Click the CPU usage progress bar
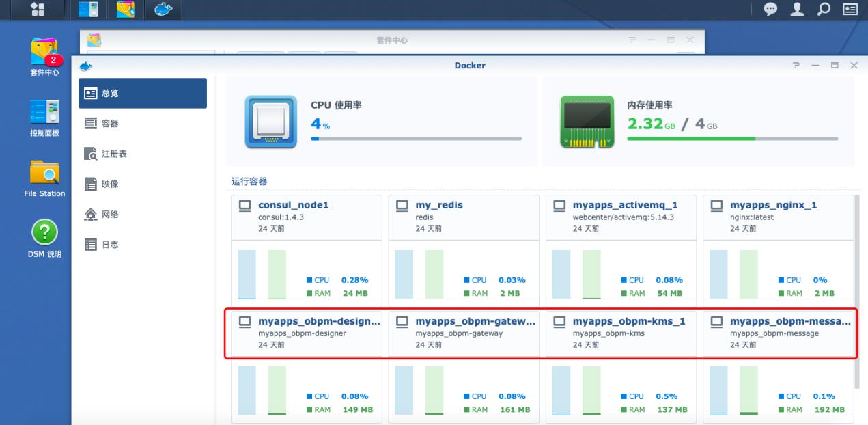Screen dimensions: 868x425 (417, 137)
